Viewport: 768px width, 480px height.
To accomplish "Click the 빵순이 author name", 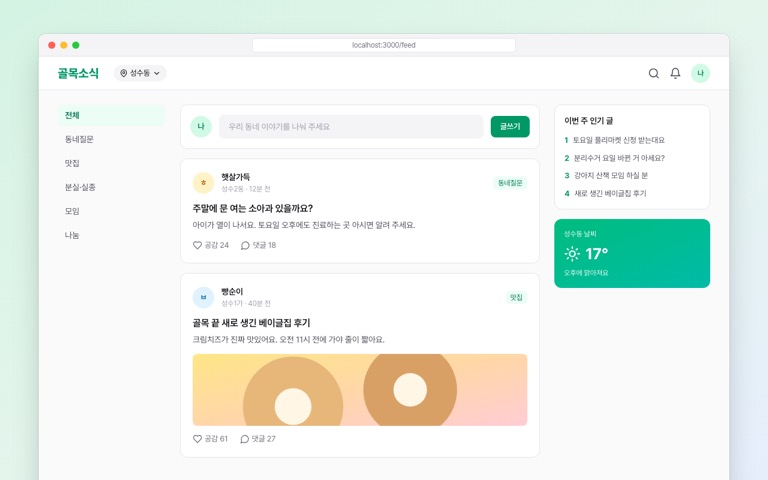I will [x=232, y=292].
